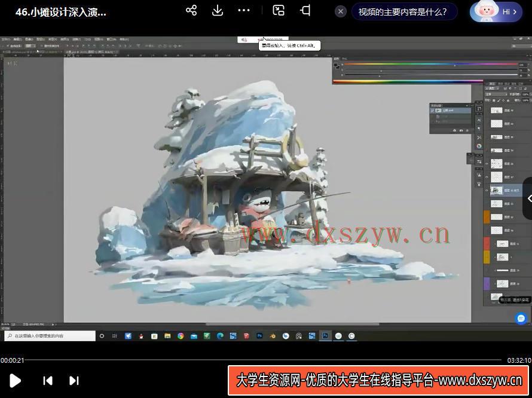Expand the yellow-labeled group named 1

coord(495,257)
